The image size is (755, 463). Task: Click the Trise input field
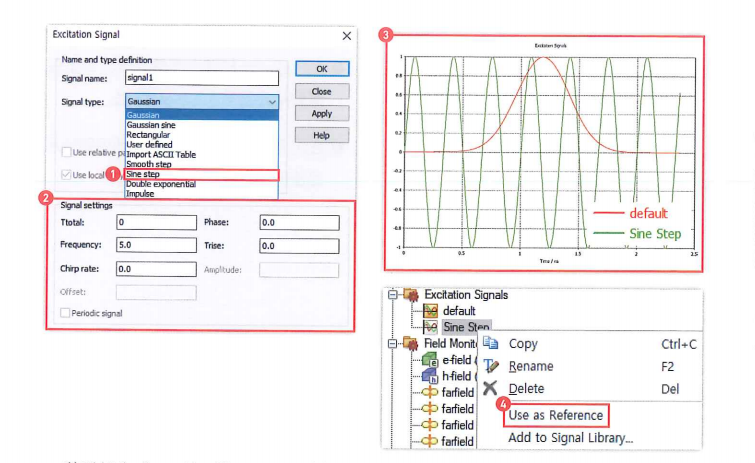[x=299, y=246]
